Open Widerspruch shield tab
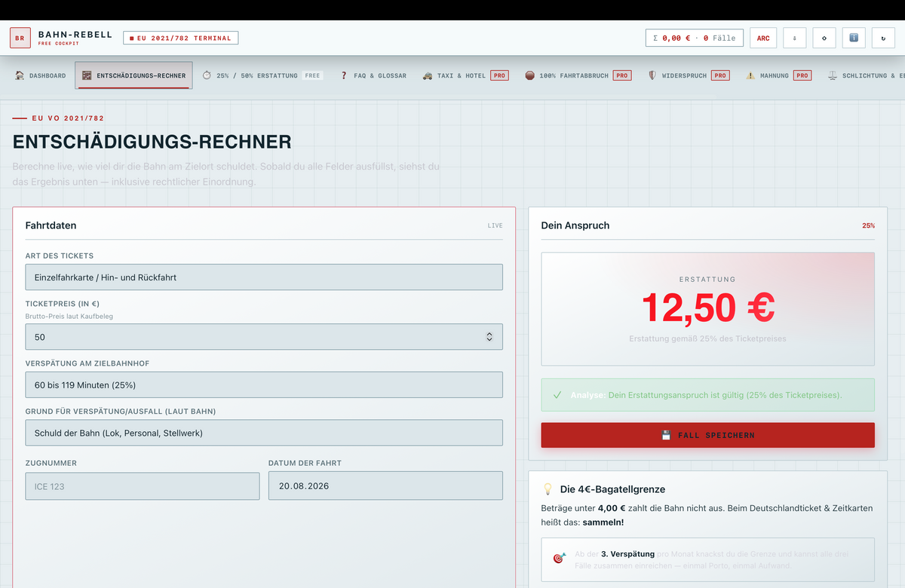This screenshot has height=588, width=905. coord(689,75)
